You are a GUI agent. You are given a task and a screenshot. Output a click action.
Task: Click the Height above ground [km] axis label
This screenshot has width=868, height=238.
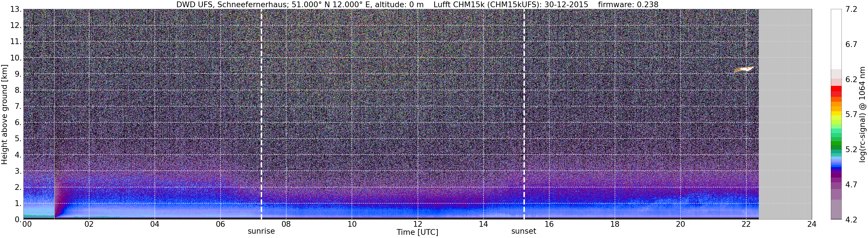coord(4,114)
